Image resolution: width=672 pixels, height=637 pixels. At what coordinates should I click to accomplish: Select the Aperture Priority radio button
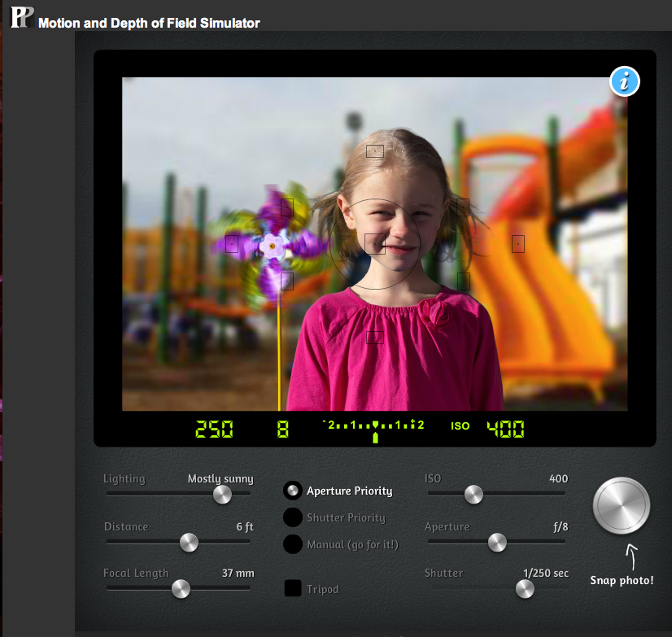(293, 491)
